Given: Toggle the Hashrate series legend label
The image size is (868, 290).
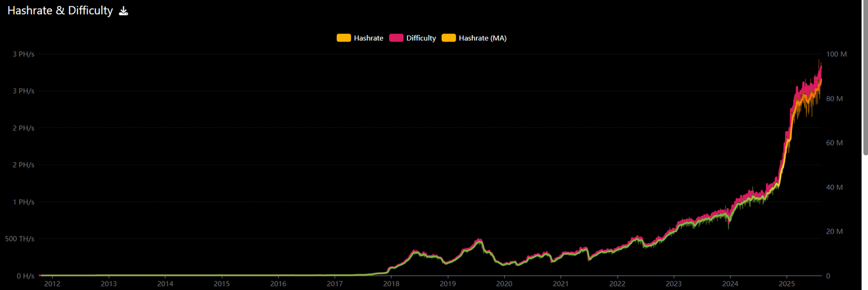Looking at the screenshot, I should pyautogui.click(x=368, y=38).
